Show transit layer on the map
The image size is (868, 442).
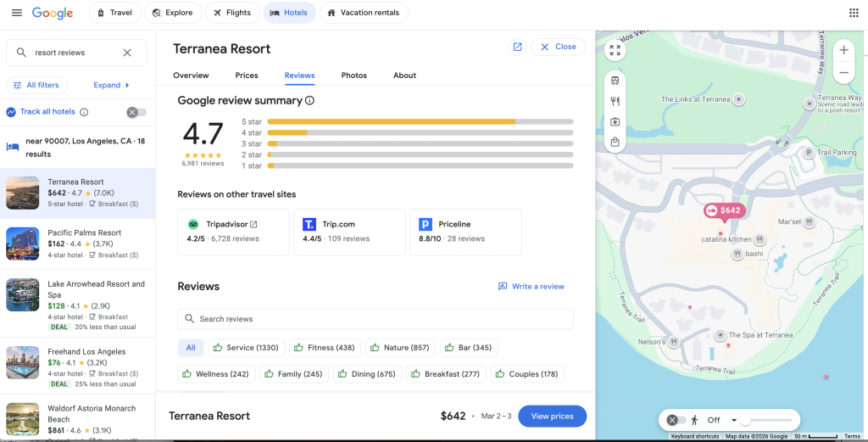pyautogui.click(x=615, y=81)
